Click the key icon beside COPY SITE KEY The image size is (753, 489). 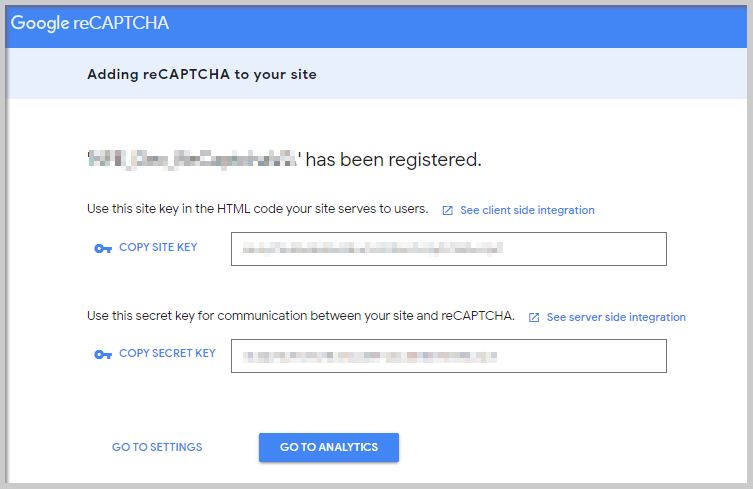[103, 248]
